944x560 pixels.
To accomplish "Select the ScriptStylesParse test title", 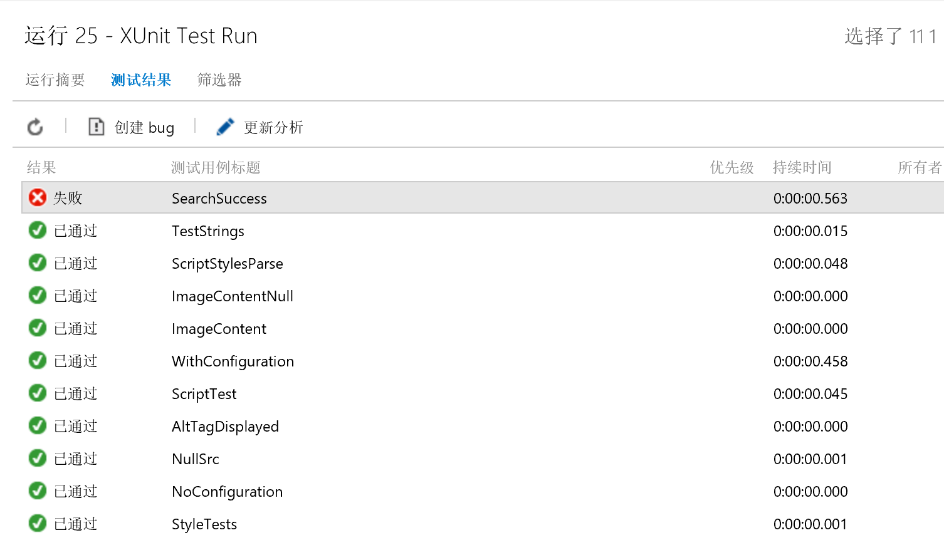I will click(228, 264).
